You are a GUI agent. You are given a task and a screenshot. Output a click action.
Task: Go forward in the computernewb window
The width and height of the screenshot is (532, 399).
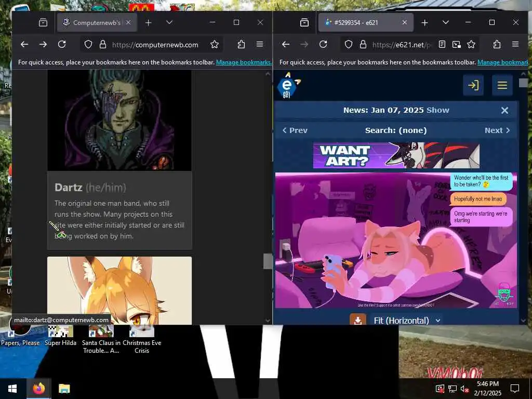point(43,45)
